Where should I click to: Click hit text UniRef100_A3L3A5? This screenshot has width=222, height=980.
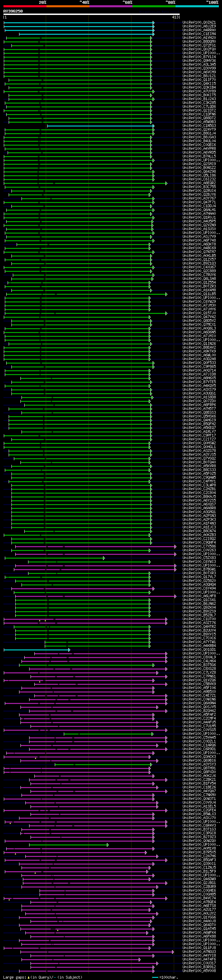tap(199, 64)
